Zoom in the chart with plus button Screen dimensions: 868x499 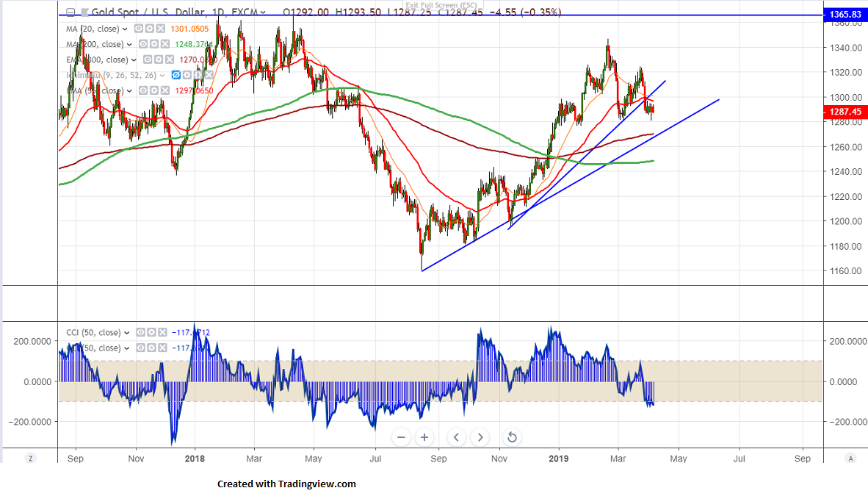tap(424, 437)
